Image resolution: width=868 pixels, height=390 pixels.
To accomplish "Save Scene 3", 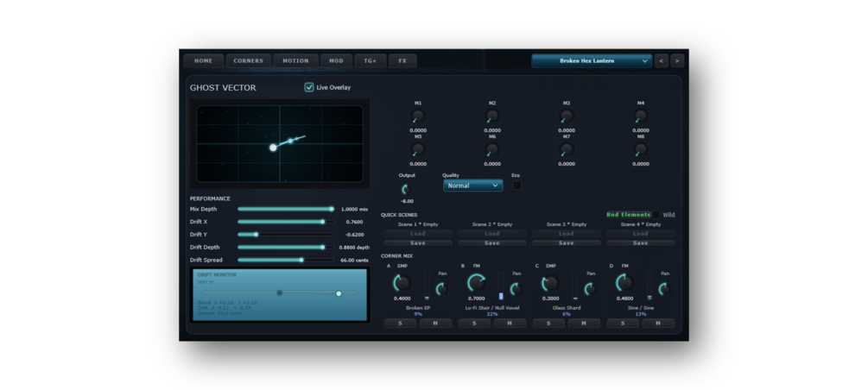I will 567,242.
